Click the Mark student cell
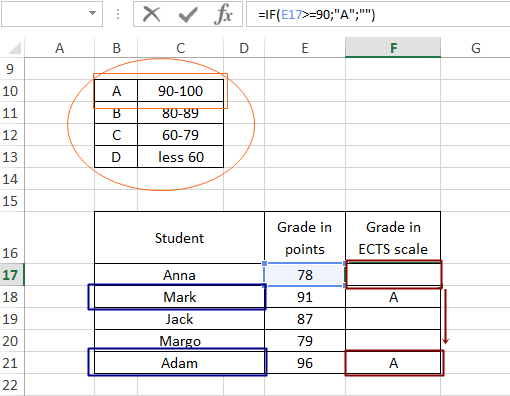 click(x=179, y=297)
